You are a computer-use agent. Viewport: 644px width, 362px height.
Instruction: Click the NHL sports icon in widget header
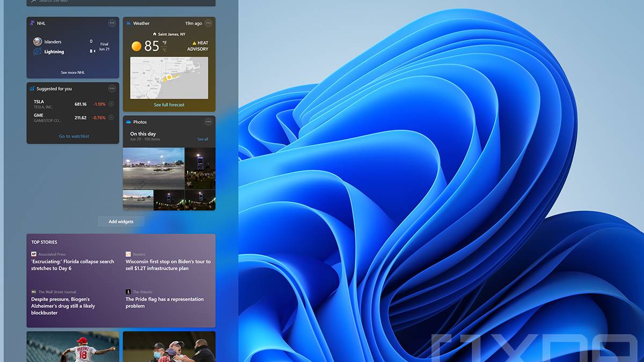[32, 23]
